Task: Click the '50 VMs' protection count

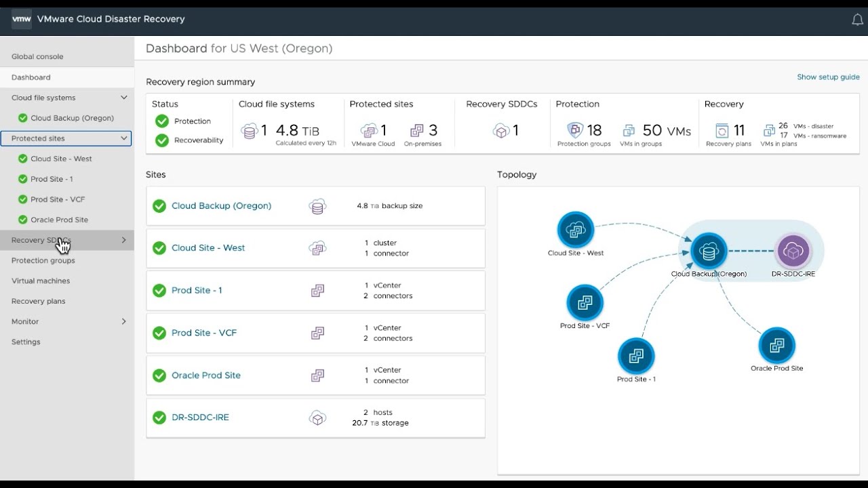Action: [x=667, y=131]
